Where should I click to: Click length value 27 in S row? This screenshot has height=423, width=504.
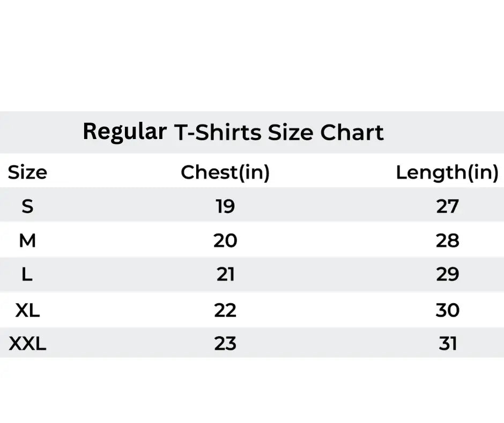[x=447, y=206]
